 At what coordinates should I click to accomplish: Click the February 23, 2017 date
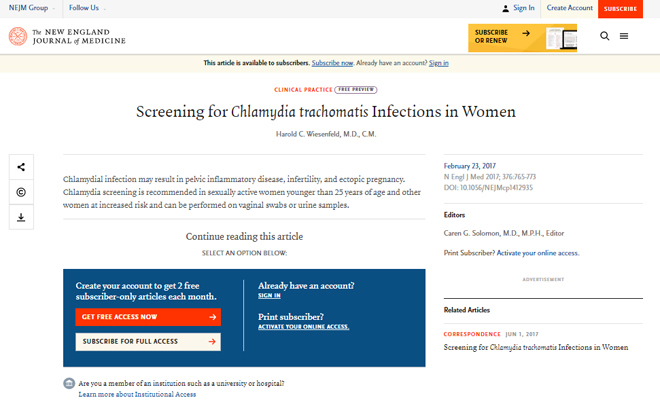point(470,166)
